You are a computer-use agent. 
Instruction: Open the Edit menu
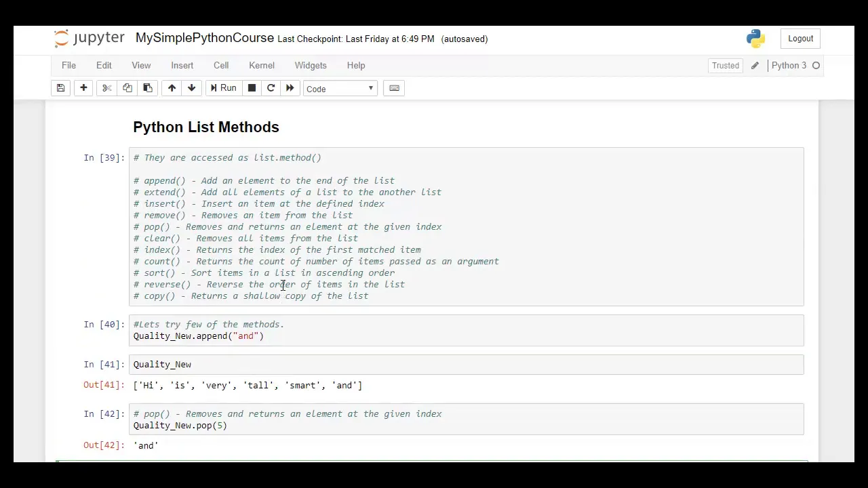coord(104,66)
